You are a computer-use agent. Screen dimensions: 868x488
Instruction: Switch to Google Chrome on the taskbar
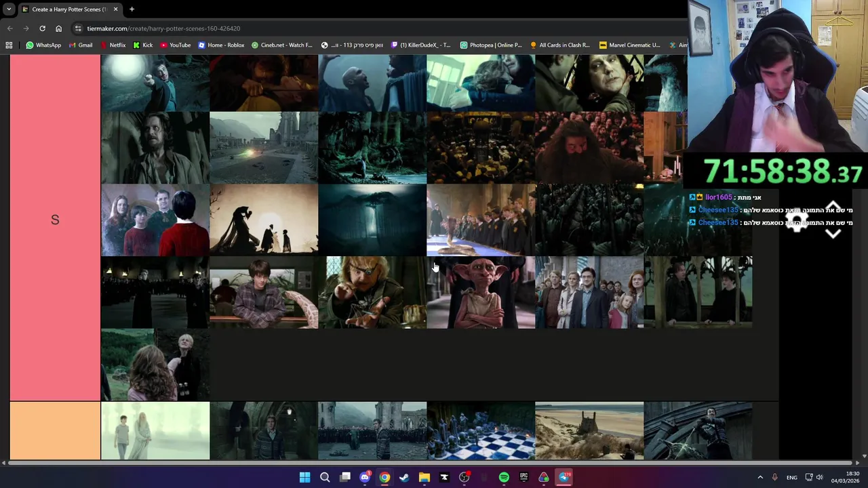(x=384, y=477)
